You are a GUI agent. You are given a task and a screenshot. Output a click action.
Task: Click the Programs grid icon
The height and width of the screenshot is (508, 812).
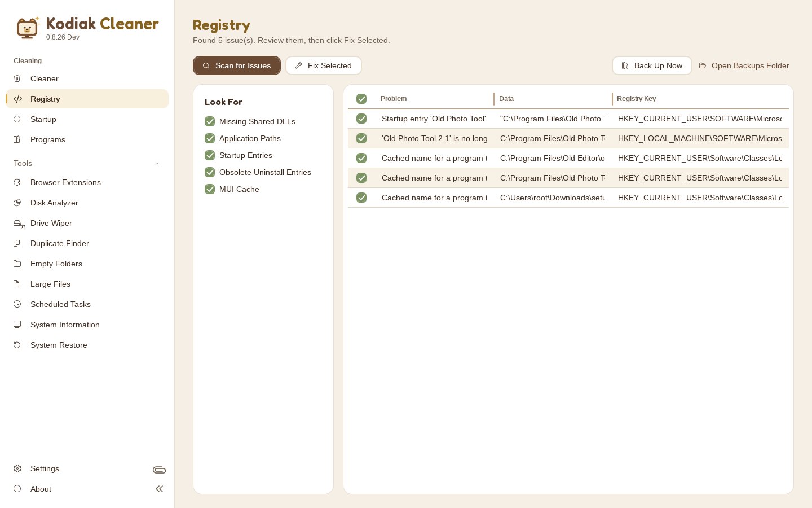pos(17,139)
